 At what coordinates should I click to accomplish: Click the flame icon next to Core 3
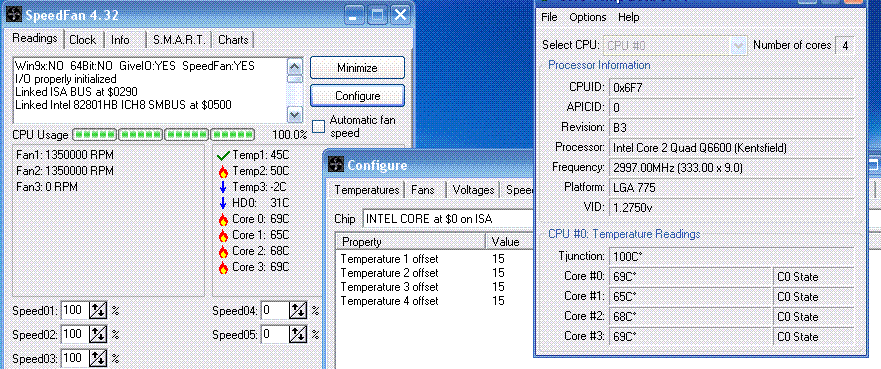pos(223,268)
